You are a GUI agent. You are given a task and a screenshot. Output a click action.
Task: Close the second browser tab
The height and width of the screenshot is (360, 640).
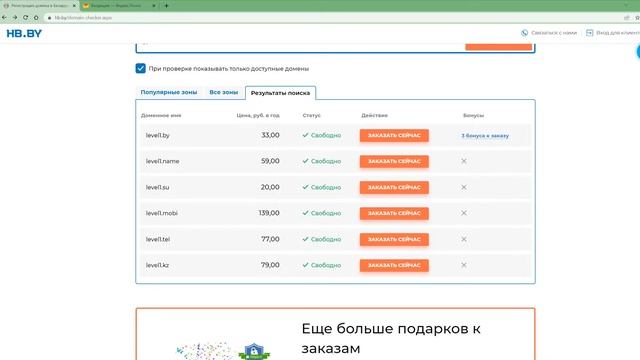click(154, 6)
